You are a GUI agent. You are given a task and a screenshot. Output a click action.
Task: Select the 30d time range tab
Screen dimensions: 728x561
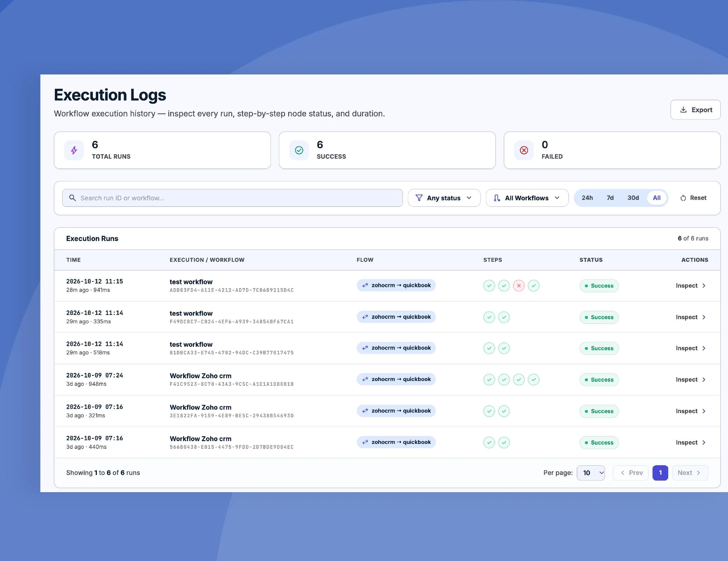coord(633,198)
